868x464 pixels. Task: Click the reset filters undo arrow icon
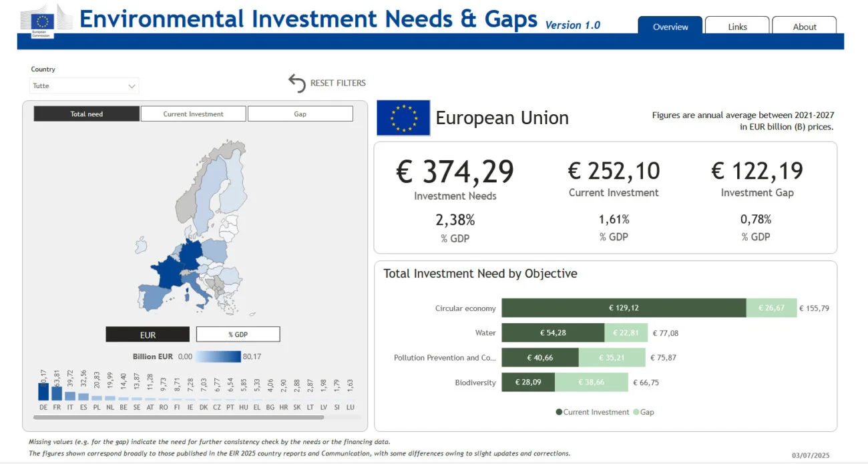point(297,83)
